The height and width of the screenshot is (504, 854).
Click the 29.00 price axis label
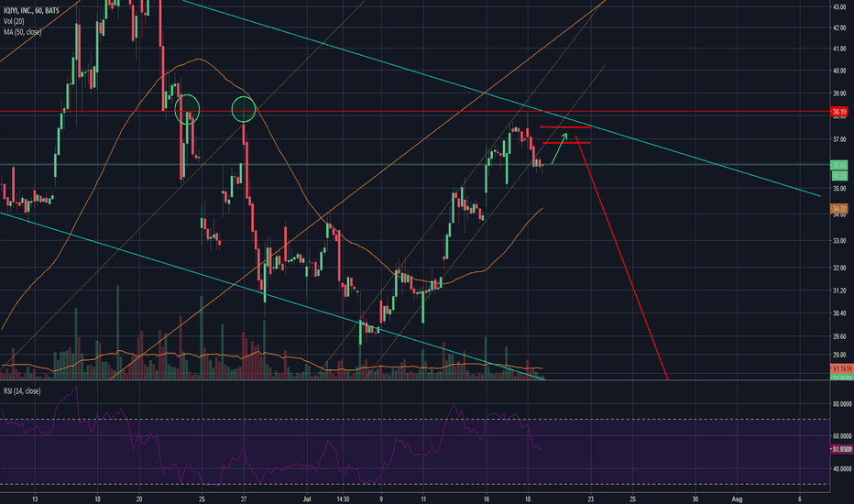[x=838, y=356]
